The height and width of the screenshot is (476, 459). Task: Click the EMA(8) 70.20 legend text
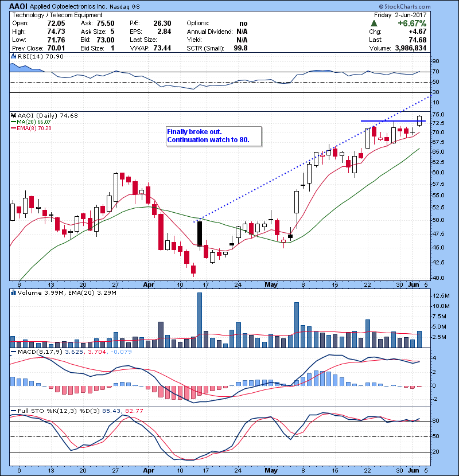tap(34, 128)
